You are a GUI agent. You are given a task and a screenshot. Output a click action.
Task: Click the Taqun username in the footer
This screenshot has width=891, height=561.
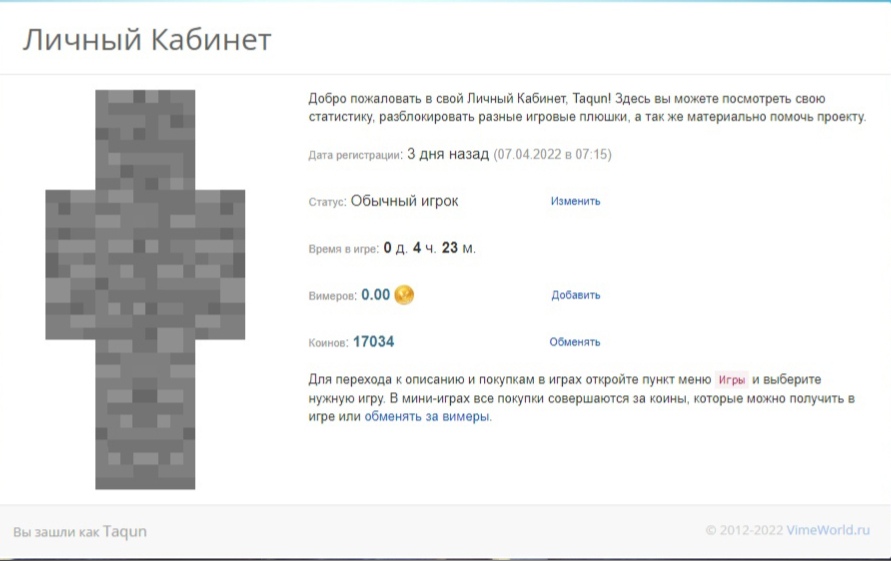click(125, 532)
